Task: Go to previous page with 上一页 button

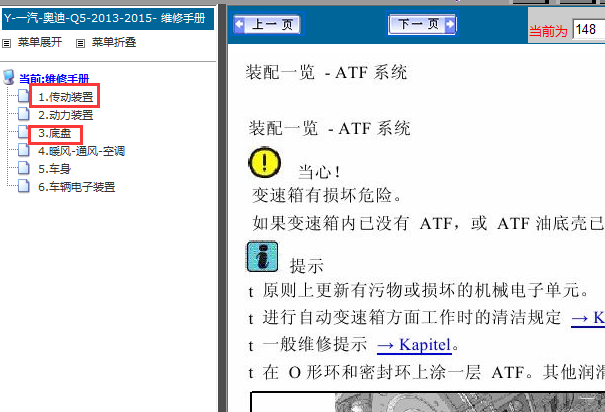Action: 267,24
